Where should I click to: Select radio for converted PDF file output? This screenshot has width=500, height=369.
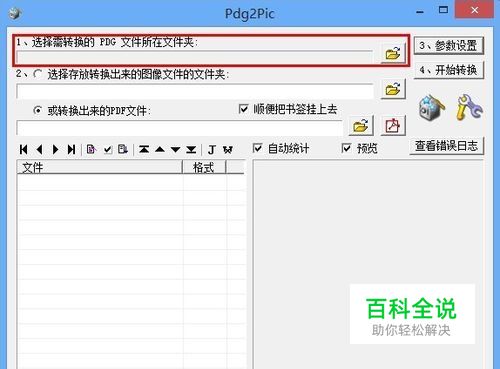(38, 110)
